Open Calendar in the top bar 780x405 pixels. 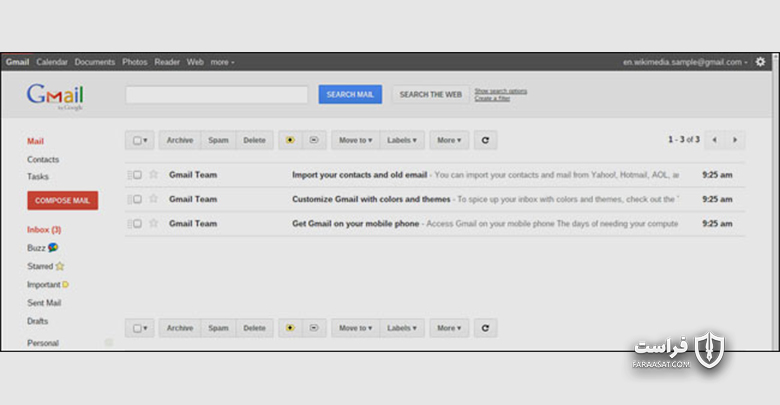tap(52, 62)
